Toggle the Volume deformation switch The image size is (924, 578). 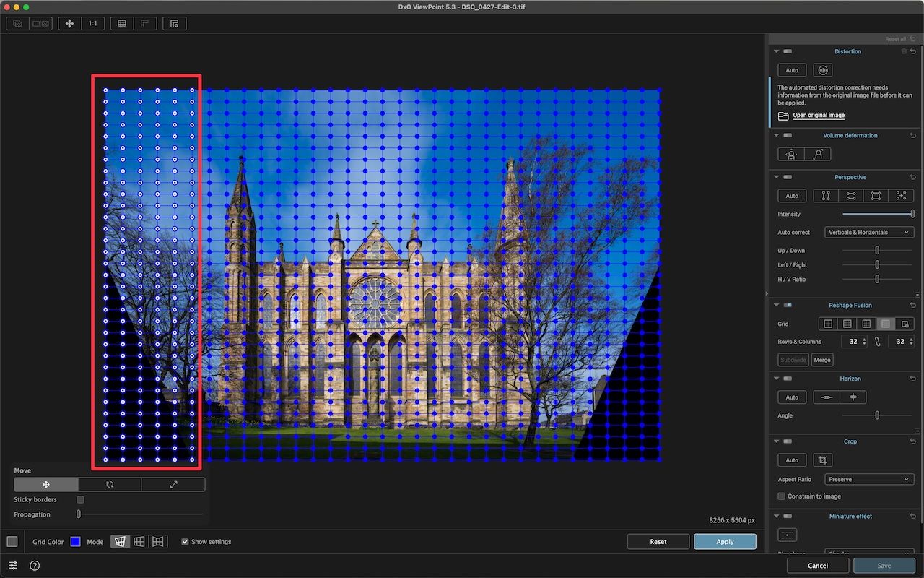click(x=788, y=135)
